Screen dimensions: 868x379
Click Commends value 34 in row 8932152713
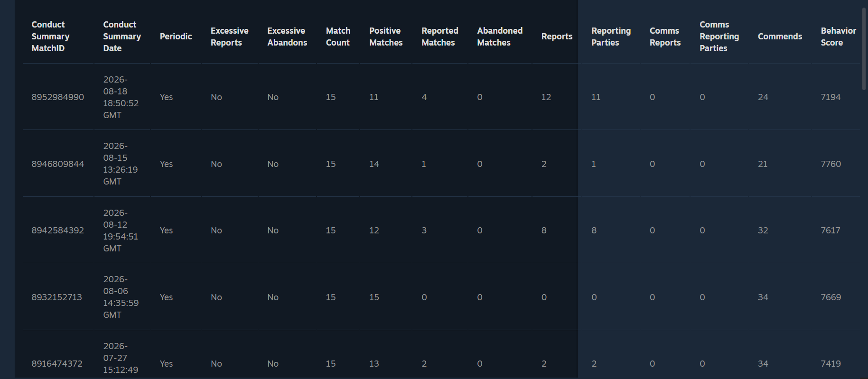763,297
